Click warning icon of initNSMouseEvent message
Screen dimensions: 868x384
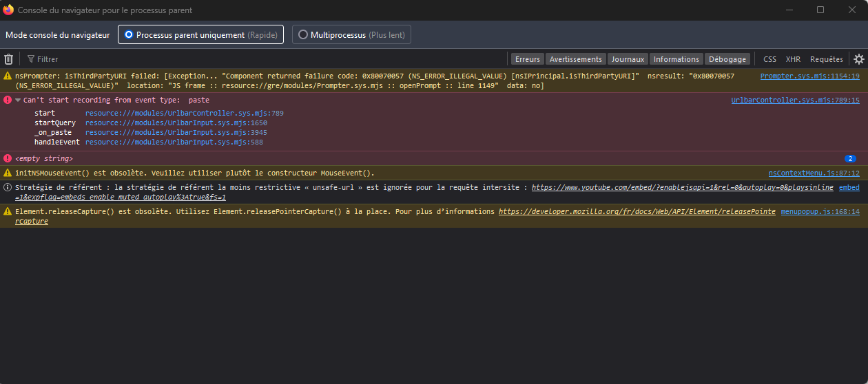tap(8, 173)
